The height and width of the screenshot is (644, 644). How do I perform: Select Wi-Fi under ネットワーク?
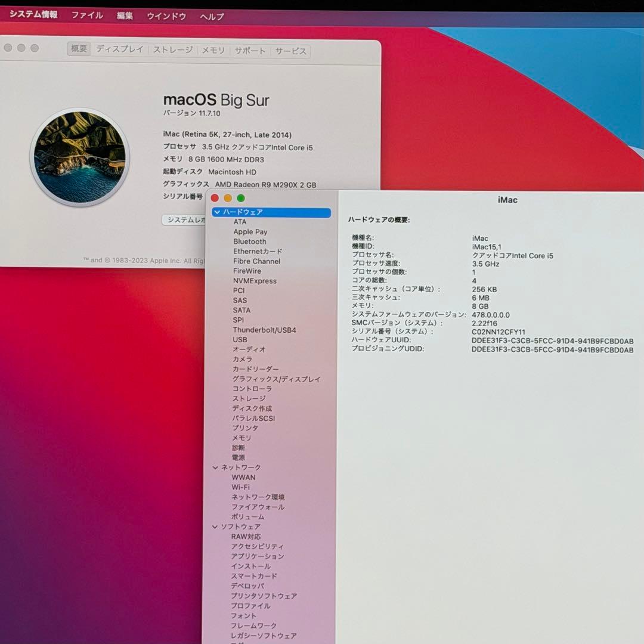tap(241, 487)
